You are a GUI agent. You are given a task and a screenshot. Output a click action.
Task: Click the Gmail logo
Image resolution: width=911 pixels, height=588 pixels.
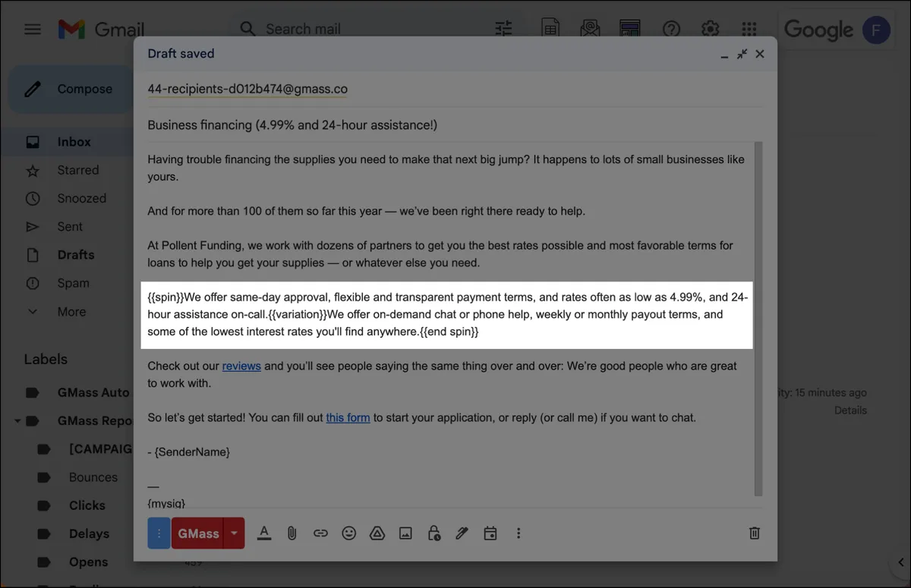tap(101, 30)
